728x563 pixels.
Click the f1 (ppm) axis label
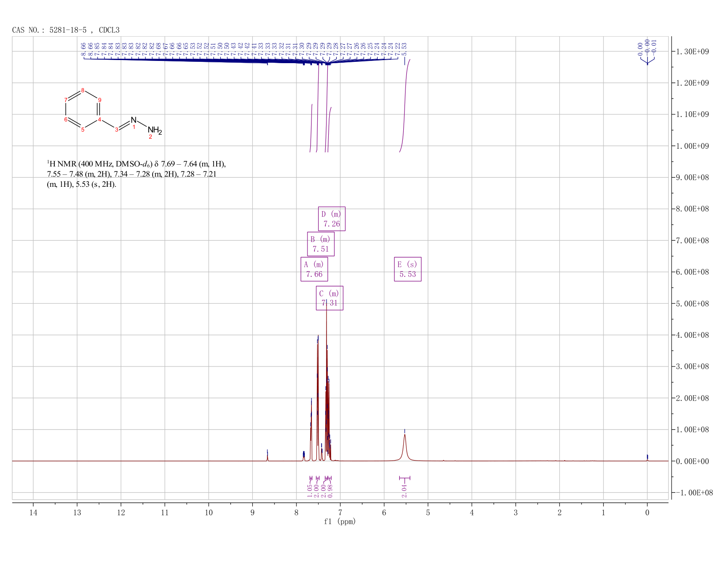click(x=340, y=521)
